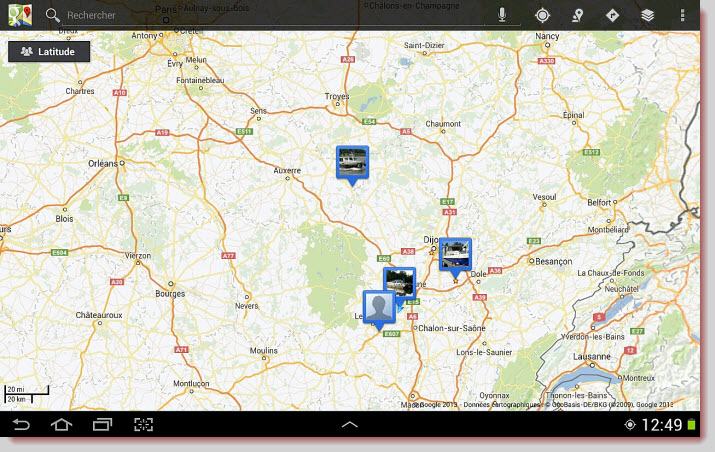
Task: Click the Châteauroux city label
Action: click(x=99, y=315)
